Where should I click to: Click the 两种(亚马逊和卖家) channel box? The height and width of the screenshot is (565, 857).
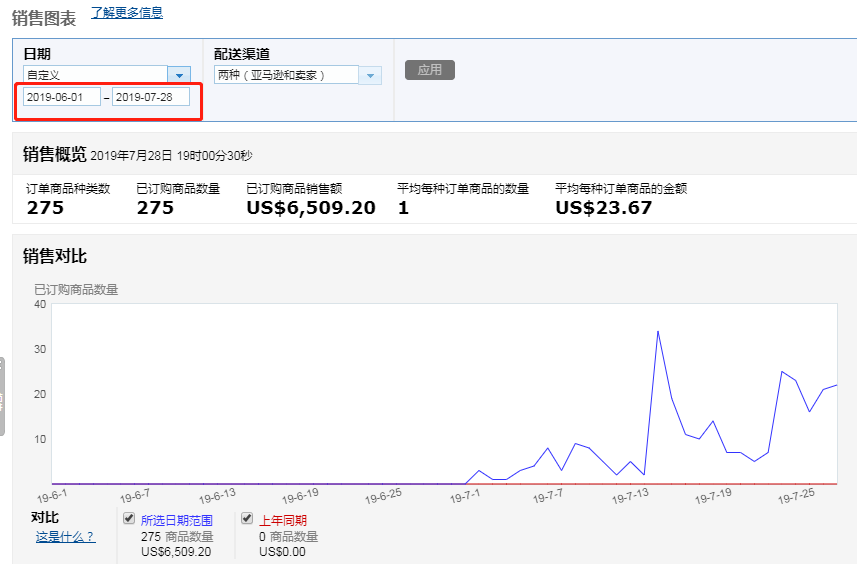tap(286, 75)
